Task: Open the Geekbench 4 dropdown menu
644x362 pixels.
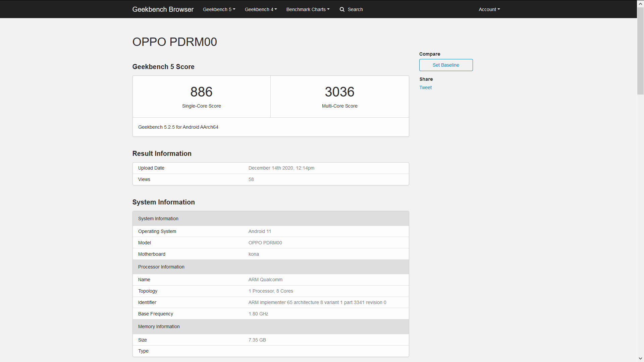Action: (261, 9)
